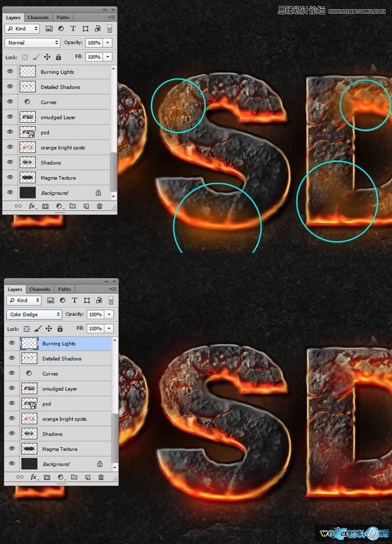392x544 pixels.
Task: Click the Fill percentage field in the bottom panel
Action: 95,328
